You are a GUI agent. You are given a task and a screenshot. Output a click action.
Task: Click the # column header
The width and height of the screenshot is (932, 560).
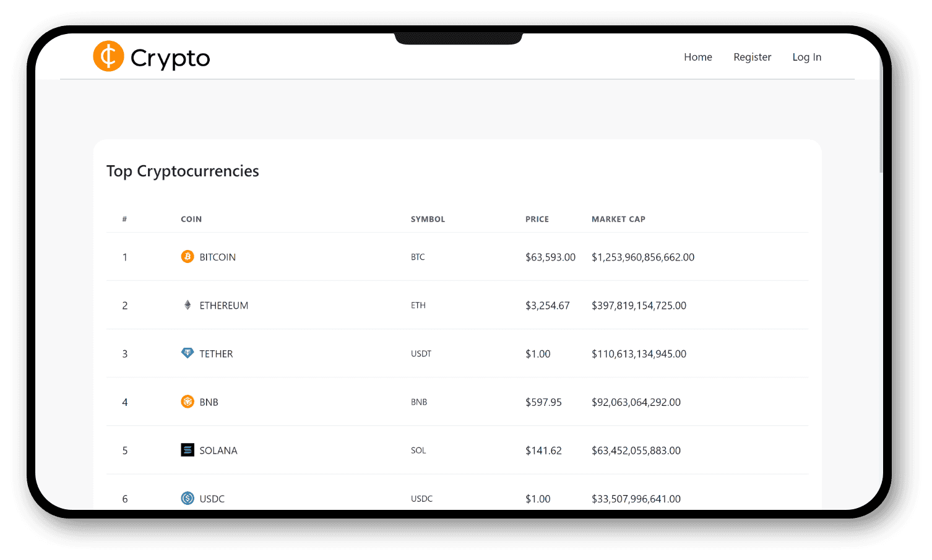[x=124, y=219]
